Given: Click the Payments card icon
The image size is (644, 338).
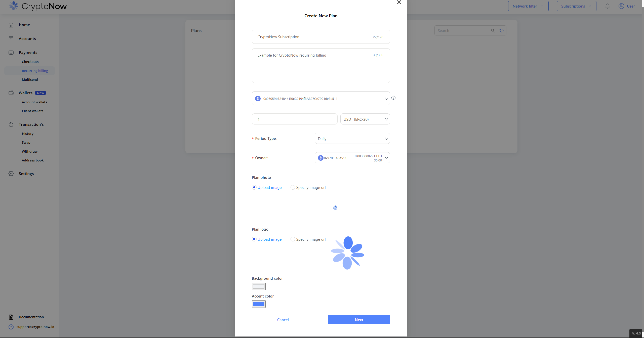Looking at the screenshot, I should tap(11, 53).
